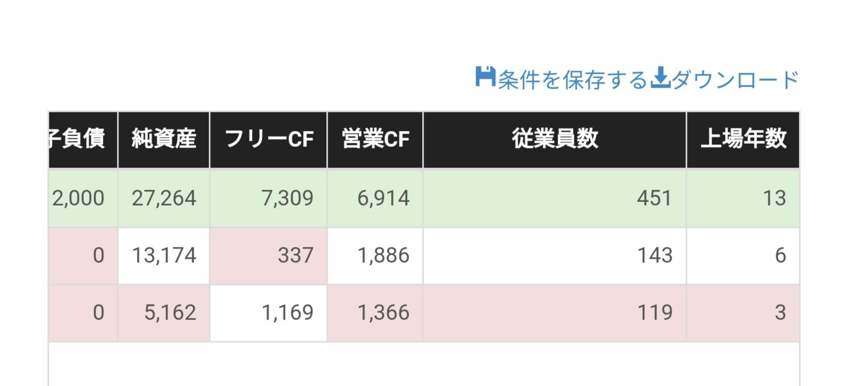The image size is (868, 386).
Task: Select the 1,886 operating CF cell
Action: [375, 256]
